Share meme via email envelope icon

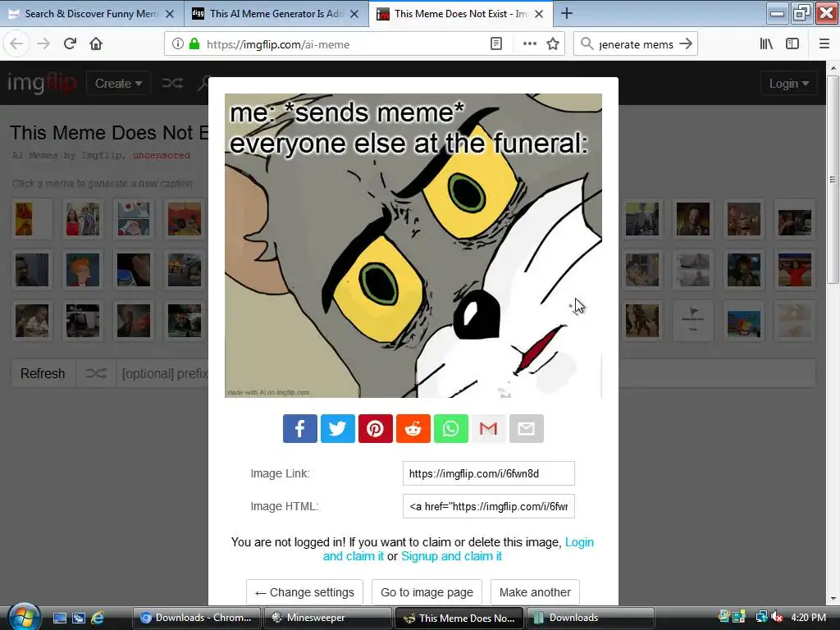(527, 428)
